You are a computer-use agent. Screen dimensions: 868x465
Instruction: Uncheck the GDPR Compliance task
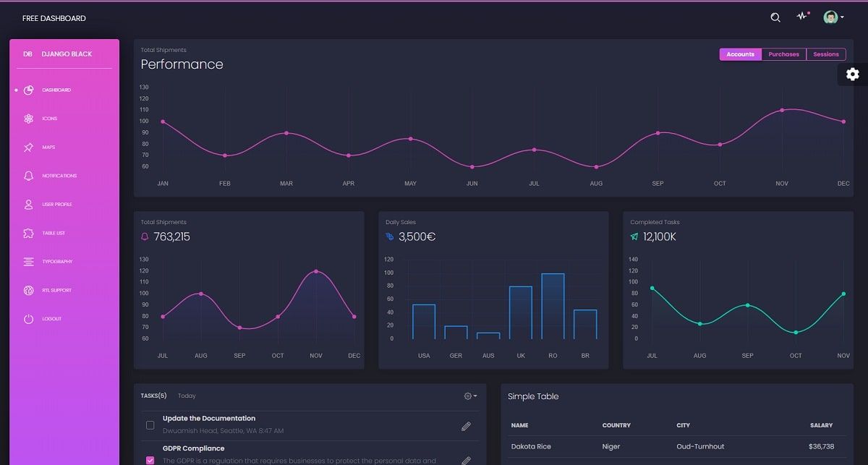[150, 461]
